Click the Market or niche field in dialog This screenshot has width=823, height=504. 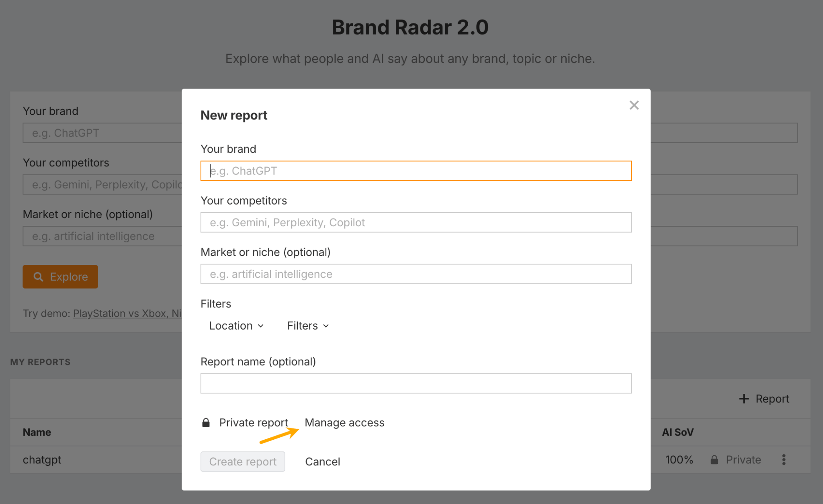pyautogui.click(x=416, y=274)
